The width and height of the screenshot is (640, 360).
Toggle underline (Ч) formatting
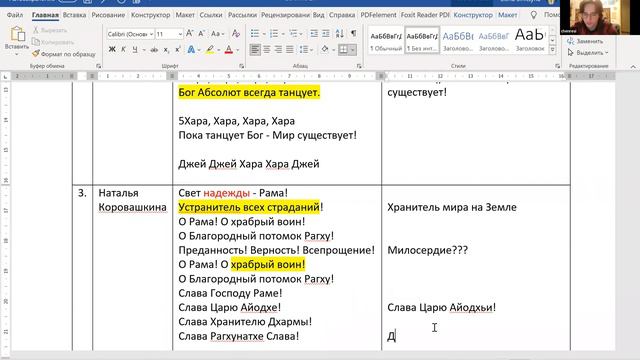point(135,49)
